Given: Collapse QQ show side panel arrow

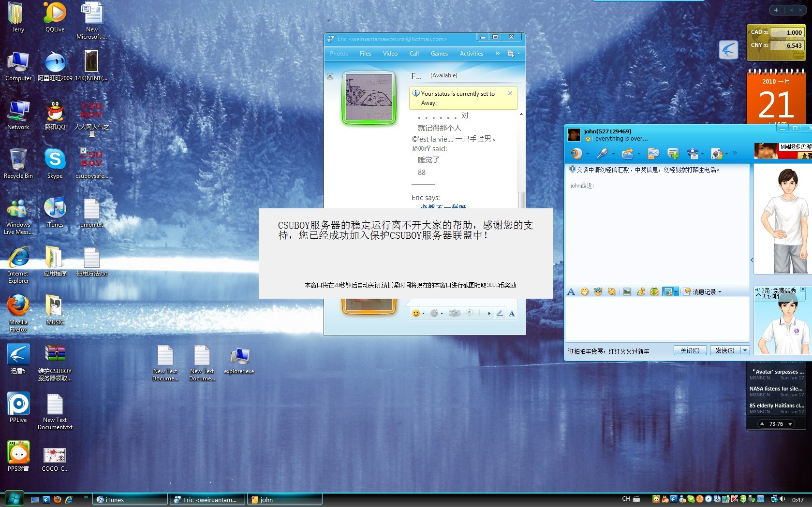Looking at the screenshot, I should 752,260.
